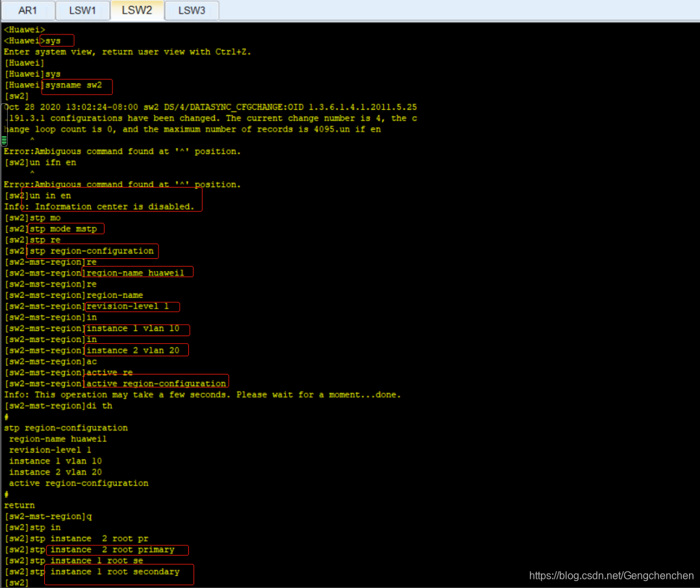
Task: Click the last empty '[sw2]' prompt line
Action: (16, 583)
